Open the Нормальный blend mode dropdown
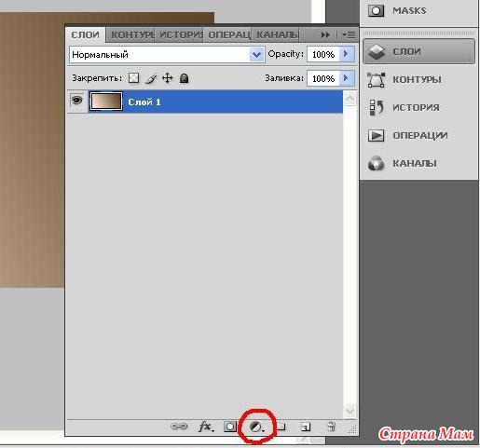 (167, 55)
